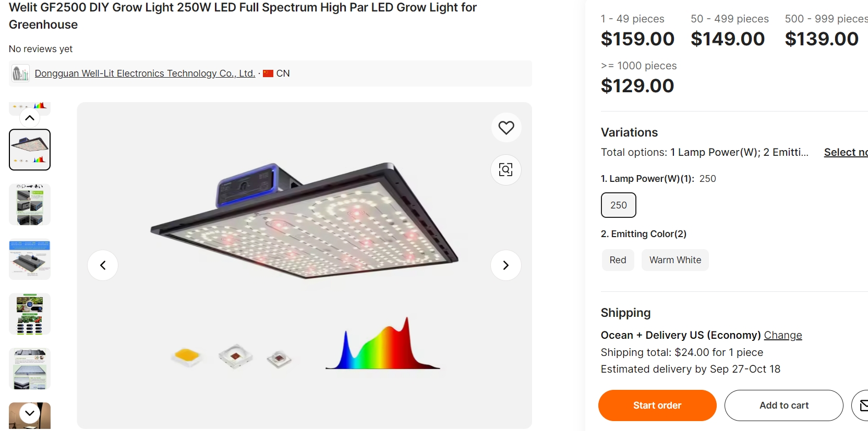
Task: Click the China flag icon
Action: click(x=268, y=73)
